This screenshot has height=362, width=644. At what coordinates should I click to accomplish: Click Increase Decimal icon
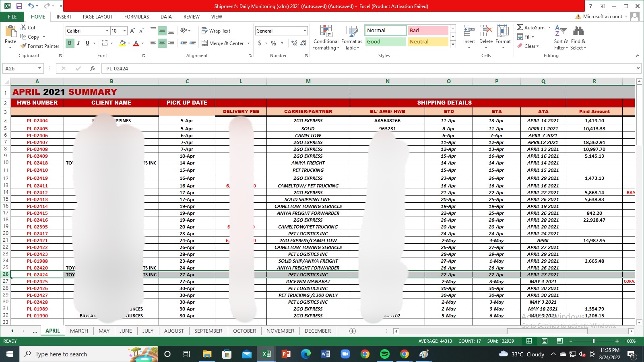(294, 43)
